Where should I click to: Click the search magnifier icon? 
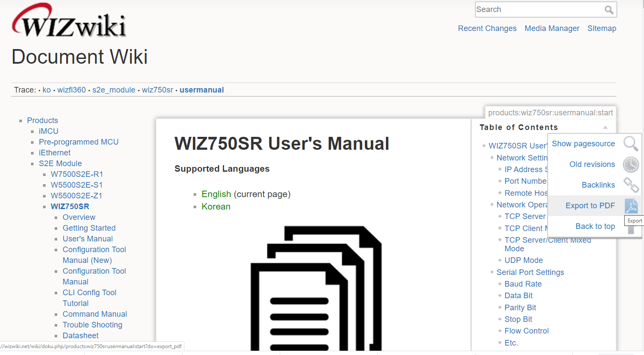(609, 10)
